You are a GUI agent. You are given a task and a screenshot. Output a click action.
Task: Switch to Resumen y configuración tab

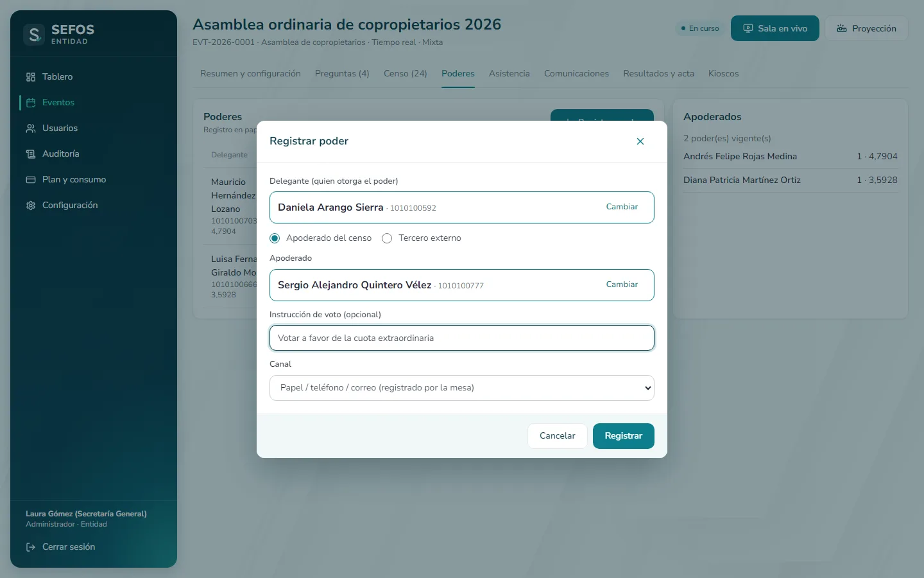pos(250,74)
